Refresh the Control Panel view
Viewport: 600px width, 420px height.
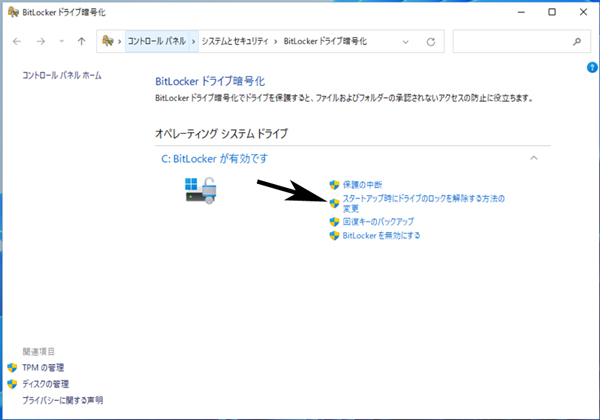pos(431,42)
